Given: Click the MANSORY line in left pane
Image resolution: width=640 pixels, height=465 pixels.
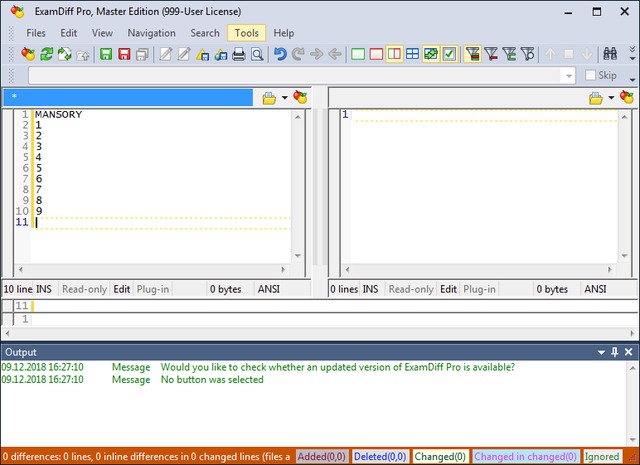Looking at the screenshot, I should click(x=58, y=114).
